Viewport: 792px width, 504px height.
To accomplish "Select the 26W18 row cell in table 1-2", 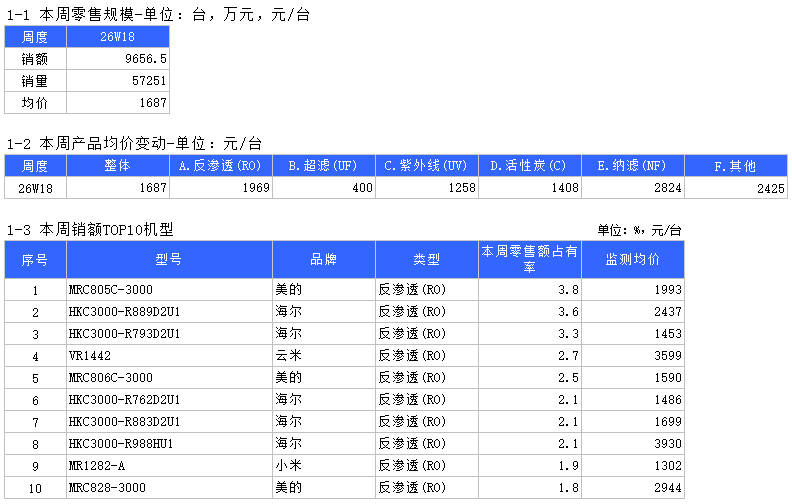I will click(35, 188).
